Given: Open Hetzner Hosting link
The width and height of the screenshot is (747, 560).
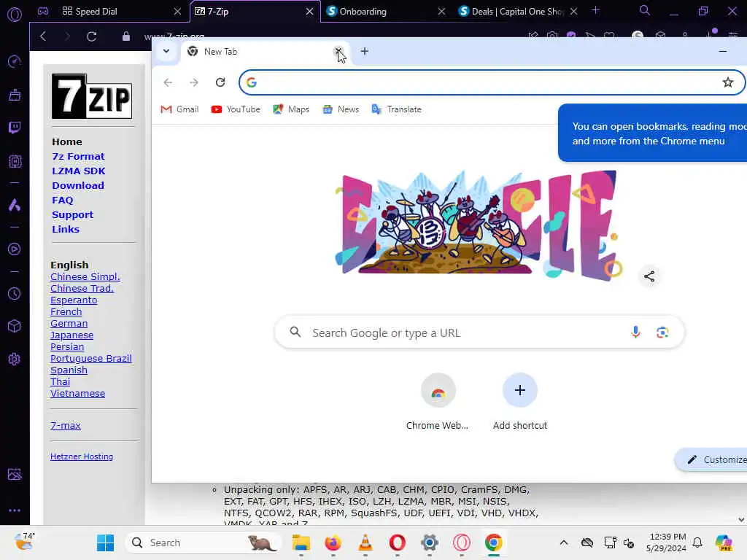Looking at the screenshot, I should click(x=82, y=456).
